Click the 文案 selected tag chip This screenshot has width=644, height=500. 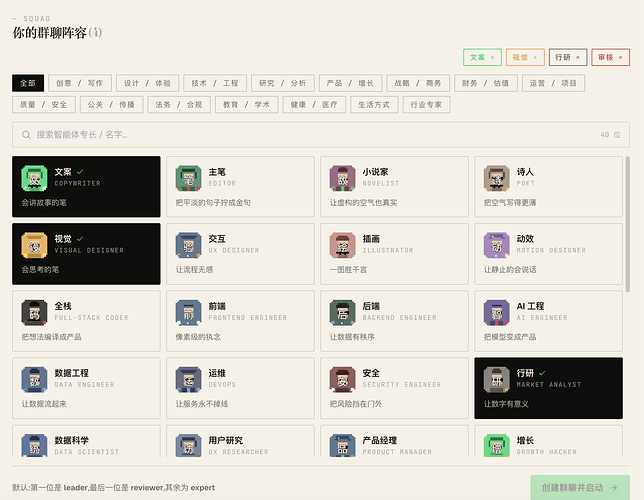(x=482, y=58)
